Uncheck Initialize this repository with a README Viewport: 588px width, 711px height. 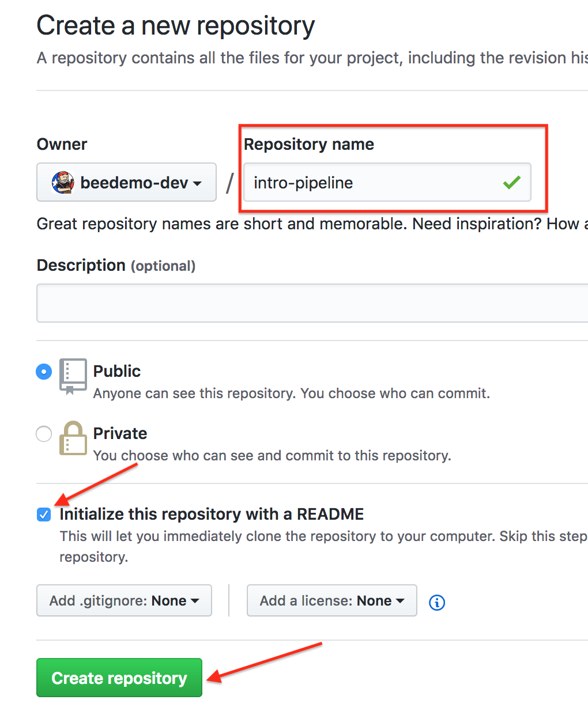click(x=44, y=514)
